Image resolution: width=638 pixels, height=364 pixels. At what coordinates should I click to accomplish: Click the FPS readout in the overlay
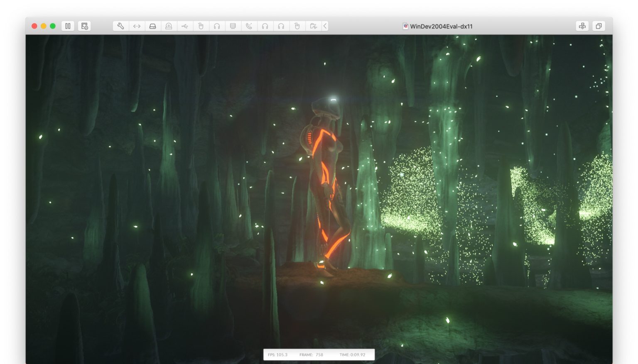pos(277,355)
